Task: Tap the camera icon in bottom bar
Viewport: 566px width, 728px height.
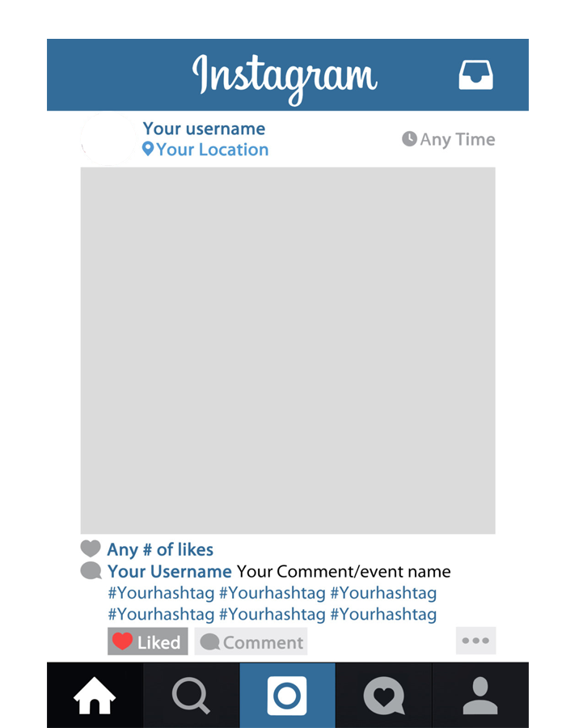Action: tap(287, 696)
